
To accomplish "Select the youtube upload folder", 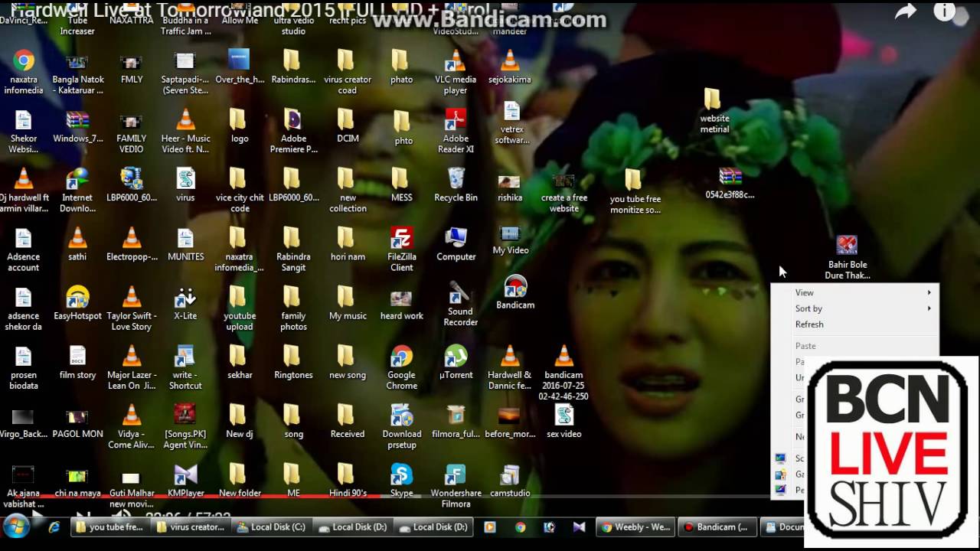I will tap(239, 308).
